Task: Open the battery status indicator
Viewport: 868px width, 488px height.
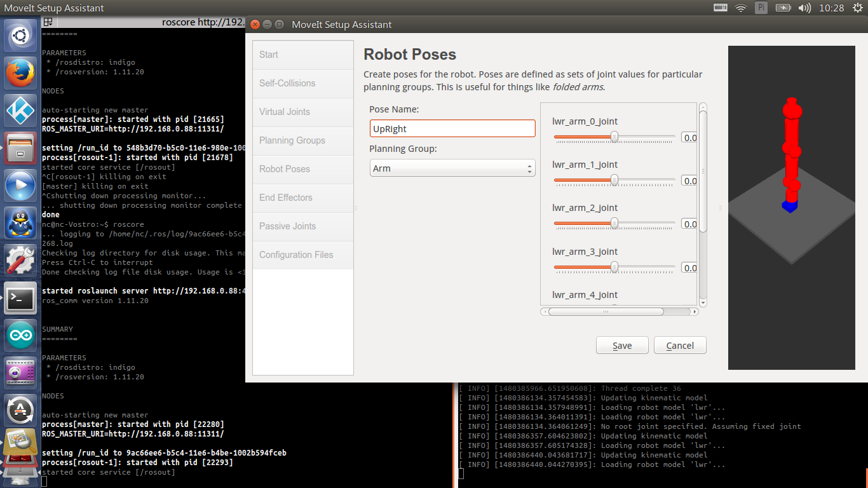Action: click(x=783, y=8)
